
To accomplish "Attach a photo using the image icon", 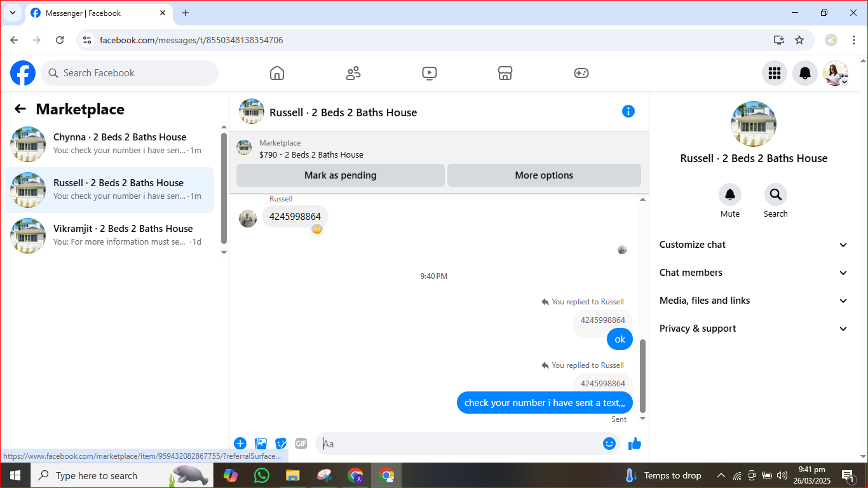I will [261, 444].
